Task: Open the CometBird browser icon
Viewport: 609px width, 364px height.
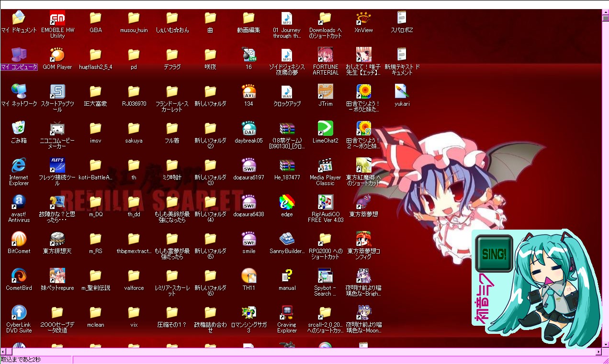Action: coord(19,276)
